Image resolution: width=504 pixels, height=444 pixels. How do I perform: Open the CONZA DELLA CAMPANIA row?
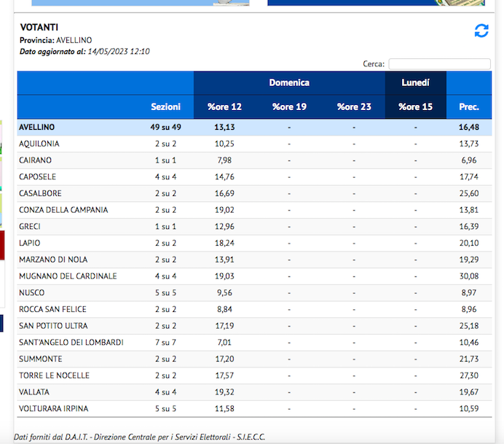pyautogui.click(x=254, y=210)
